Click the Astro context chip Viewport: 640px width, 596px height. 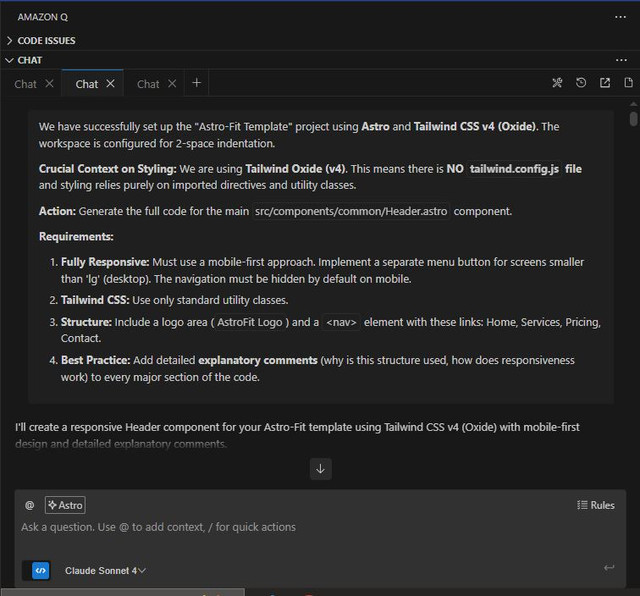click(65, 505)
